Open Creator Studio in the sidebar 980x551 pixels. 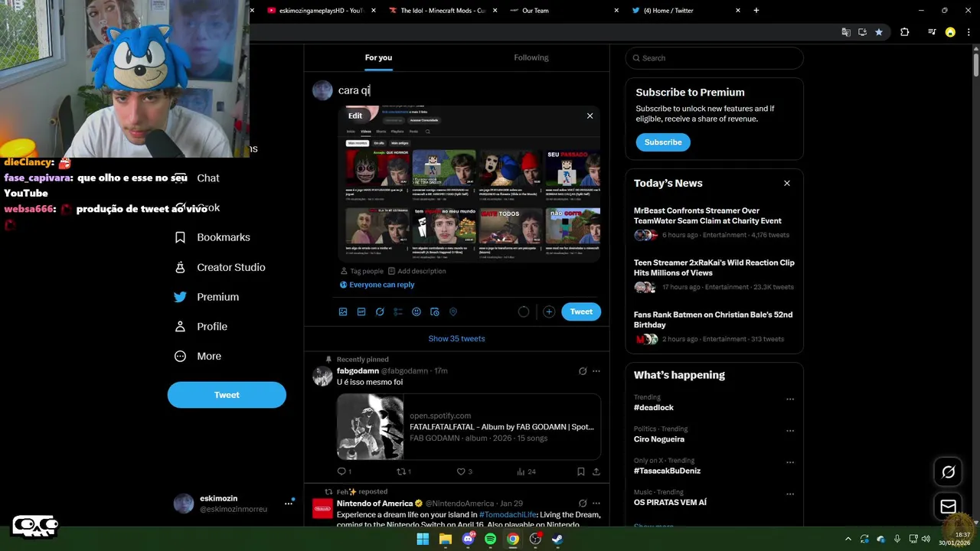click(x=220, y=267)
